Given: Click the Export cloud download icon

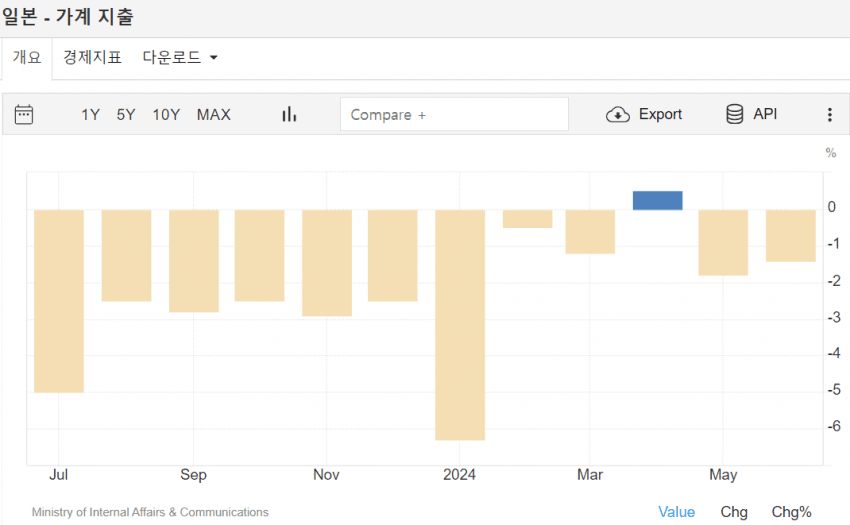Looking at the screenshot, I should click(618, 114).
